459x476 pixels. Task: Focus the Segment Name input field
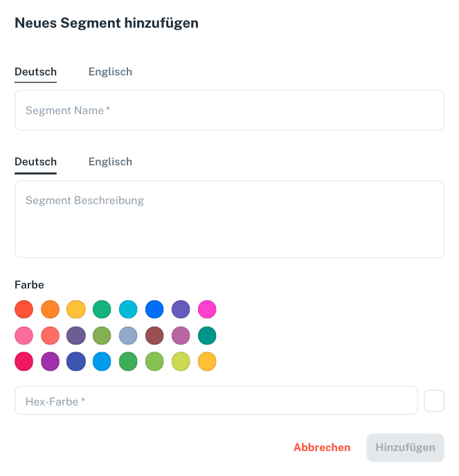(229, 110)
